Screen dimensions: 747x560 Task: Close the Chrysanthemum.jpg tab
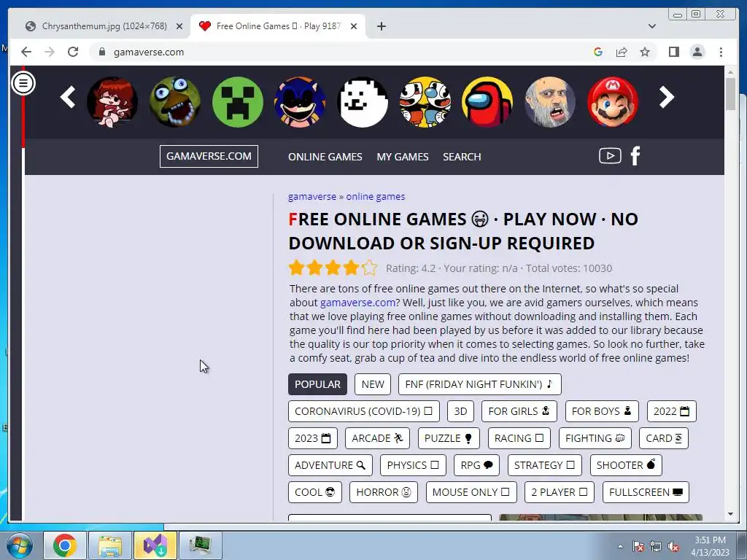[x=179, y=26]
